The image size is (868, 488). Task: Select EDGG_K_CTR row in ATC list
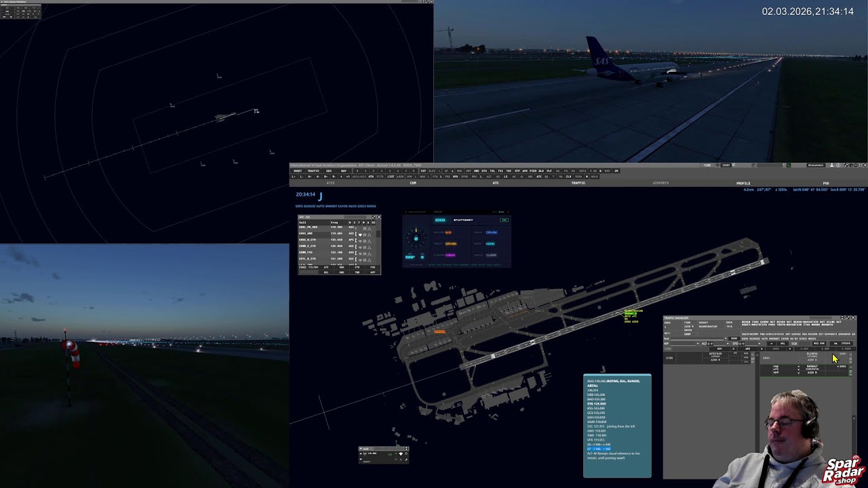click(337, 240)
